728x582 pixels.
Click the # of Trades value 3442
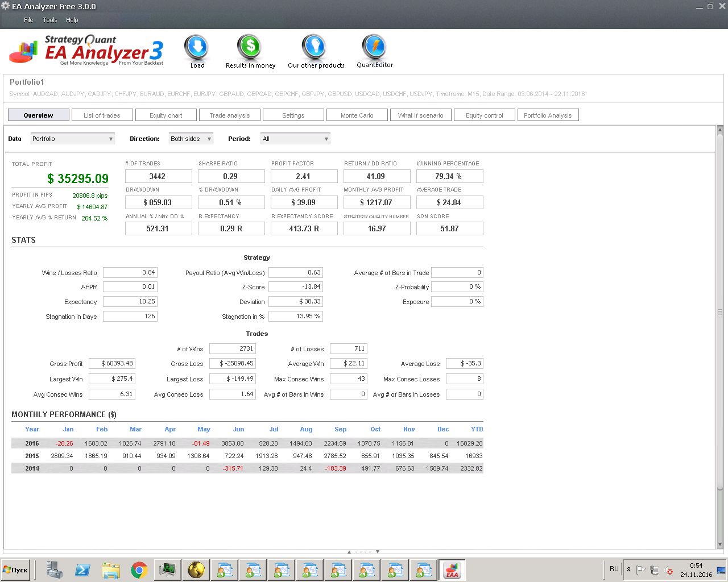point(158,176)
